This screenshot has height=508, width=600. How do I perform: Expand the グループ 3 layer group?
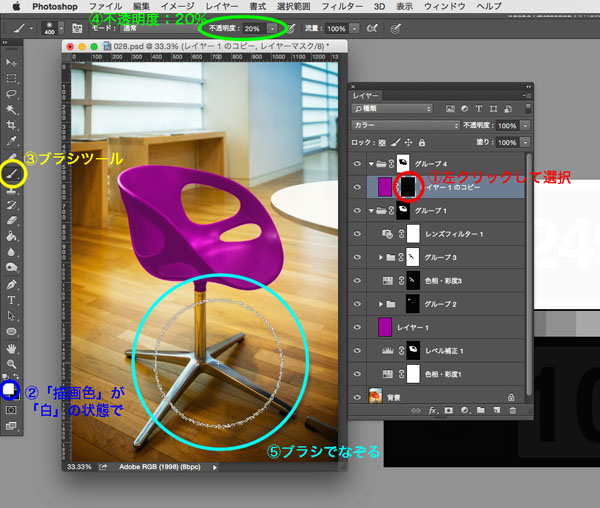tap(379, 256)
